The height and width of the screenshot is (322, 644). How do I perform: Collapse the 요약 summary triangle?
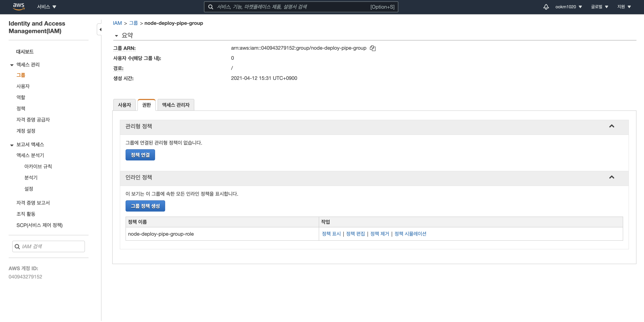click(117, 36)
